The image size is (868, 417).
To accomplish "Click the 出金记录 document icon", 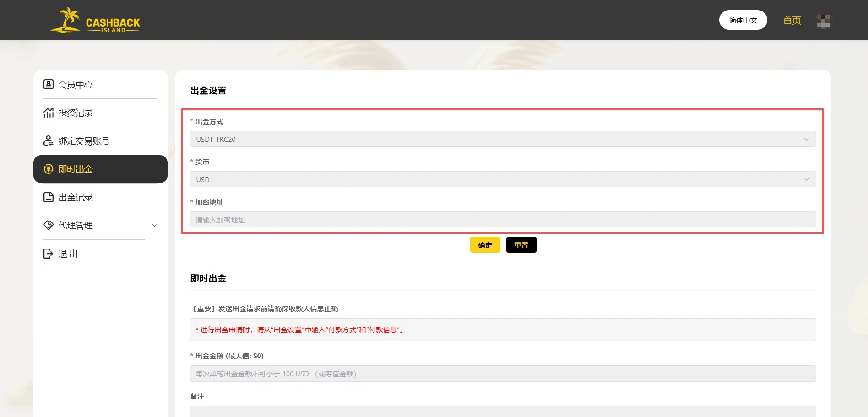I will click(x=49, y=197).
